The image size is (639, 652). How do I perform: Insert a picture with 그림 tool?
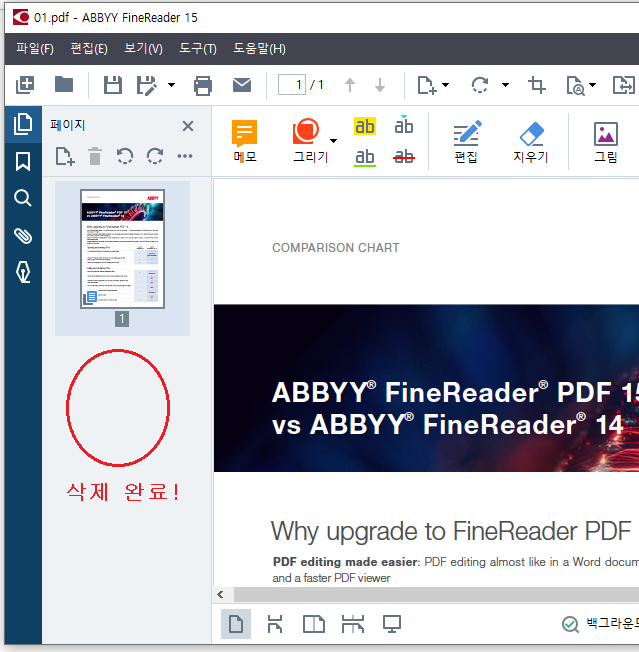[606, 141]
